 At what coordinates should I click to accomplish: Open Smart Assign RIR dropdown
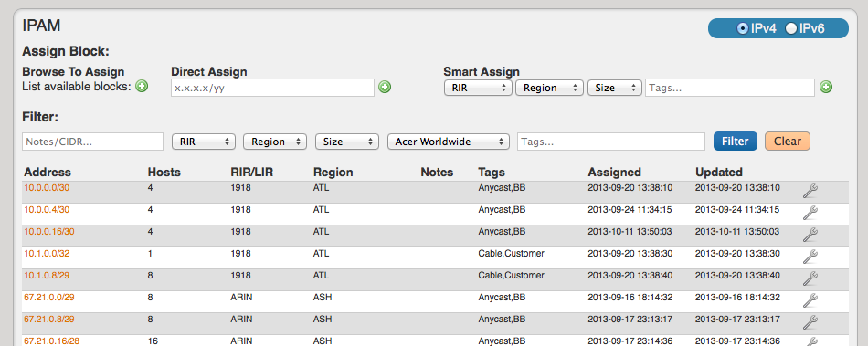click(478, 88)
